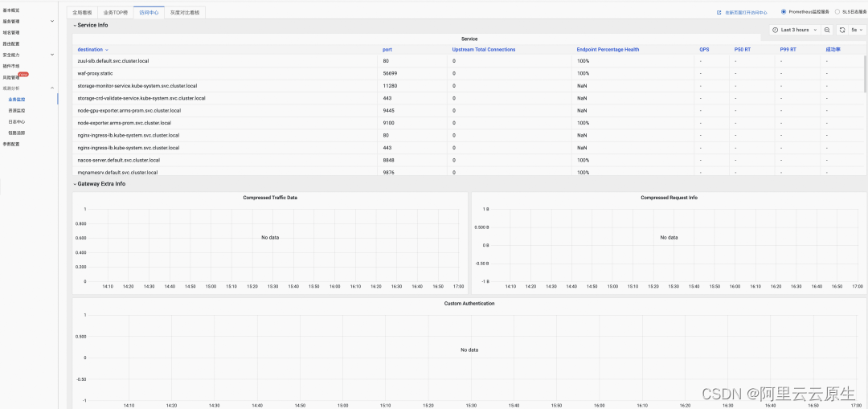The image size is (868, 409).
Task: Collapse the Service Info section
Action: [x=90, y=25]
